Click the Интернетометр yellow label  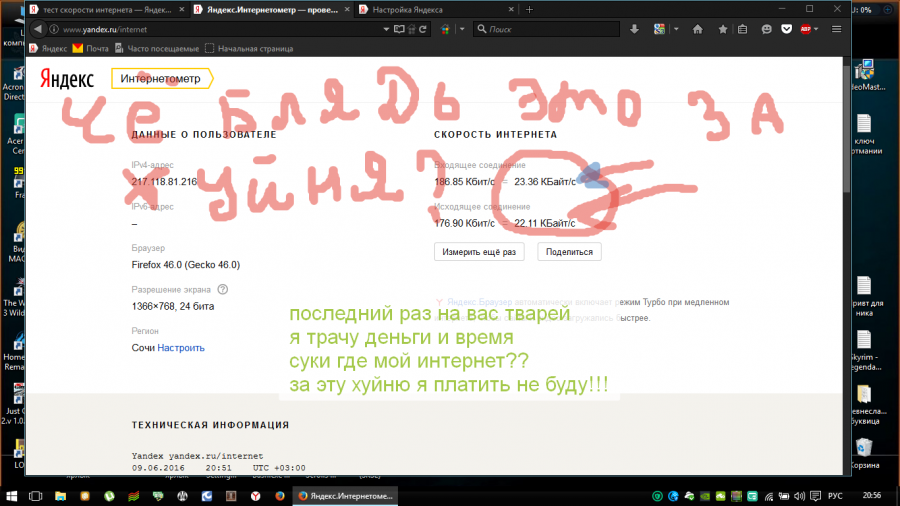[x=161, y=79]
